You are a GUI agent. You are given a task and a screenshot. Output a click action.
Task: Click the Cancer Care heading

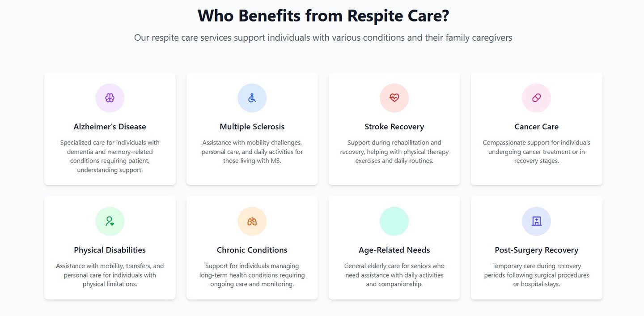pos(537,127)
